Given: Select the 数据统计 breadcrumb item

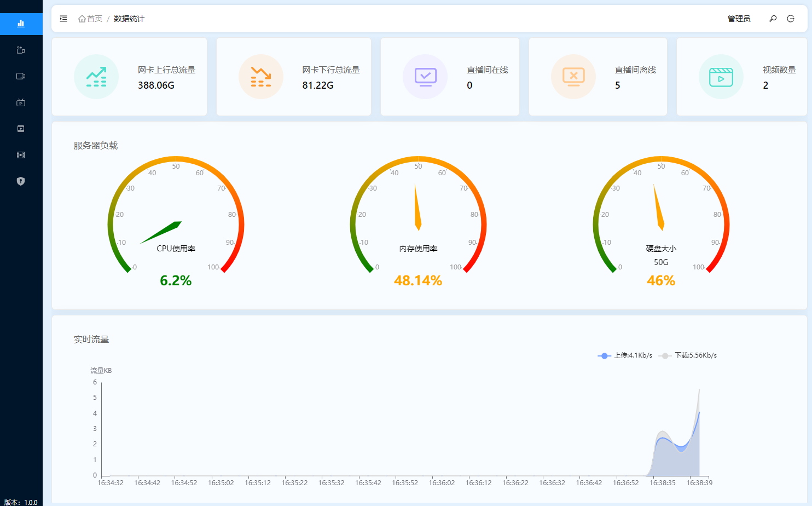Looking at the screenshot, I should click(129, 18).
